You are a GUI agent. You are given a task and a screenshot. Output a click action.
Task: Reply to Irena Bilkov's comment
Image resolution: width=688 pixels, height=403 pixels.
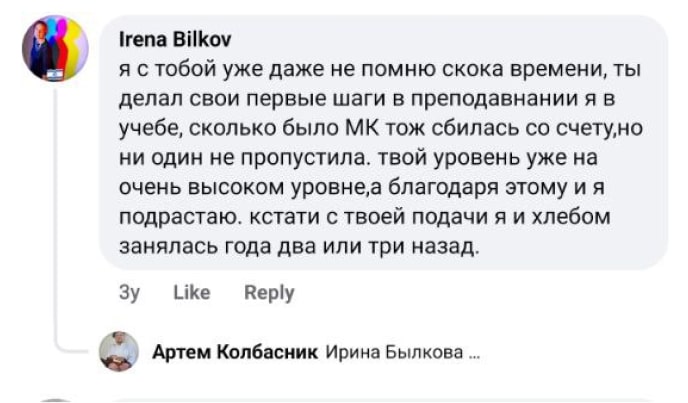pyautogui.click(x=269, y=293)
